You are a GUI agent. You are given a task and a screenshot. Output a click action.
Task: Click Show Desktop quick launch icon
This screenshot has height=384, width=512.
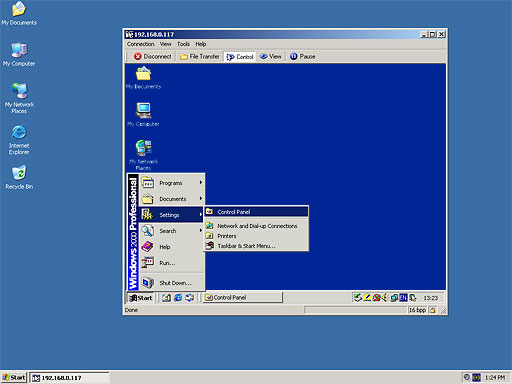coord(166,298)
